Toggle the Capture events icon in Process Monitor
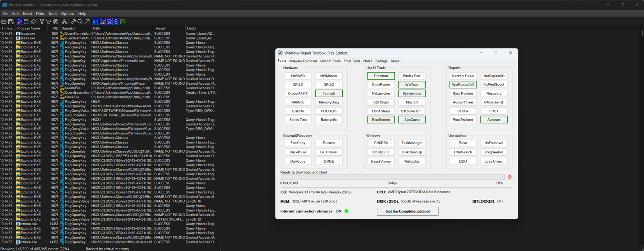The width and height of the screenshot is (644, 251). point(20,21)
